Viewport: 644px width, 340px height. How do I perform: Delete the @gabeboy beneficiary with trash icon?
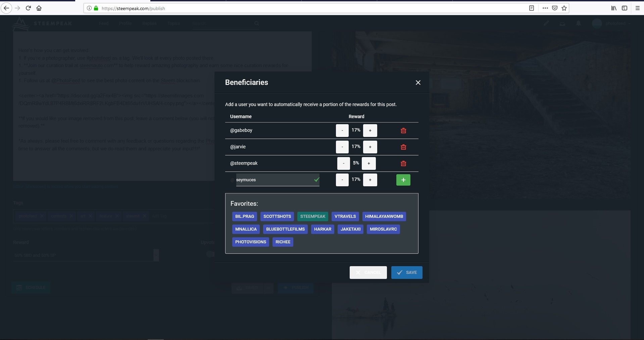tap(403, 131)
